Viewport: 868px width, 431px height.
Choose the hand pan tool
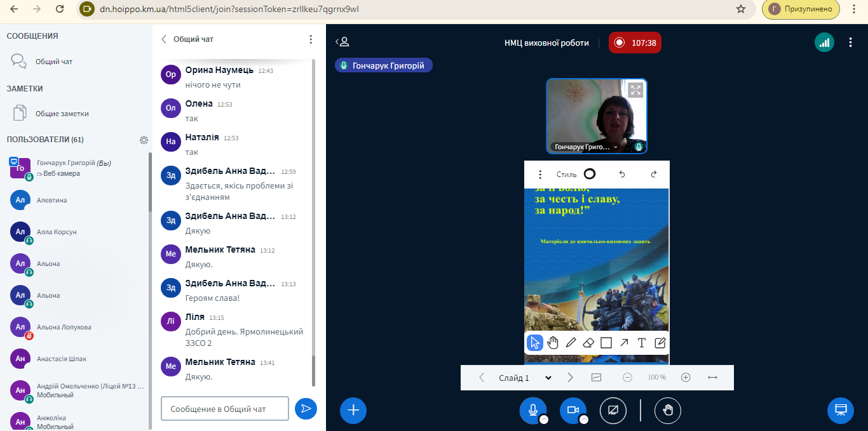click(553, 343)
